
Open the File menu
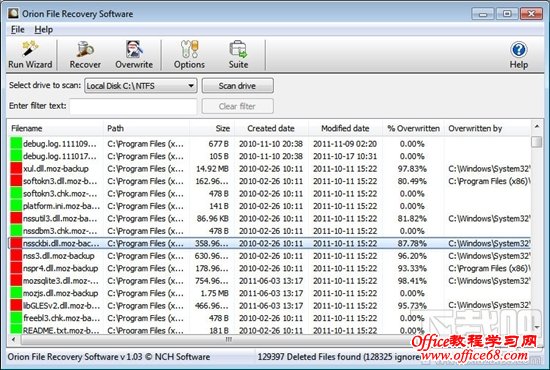click(18, 29)
